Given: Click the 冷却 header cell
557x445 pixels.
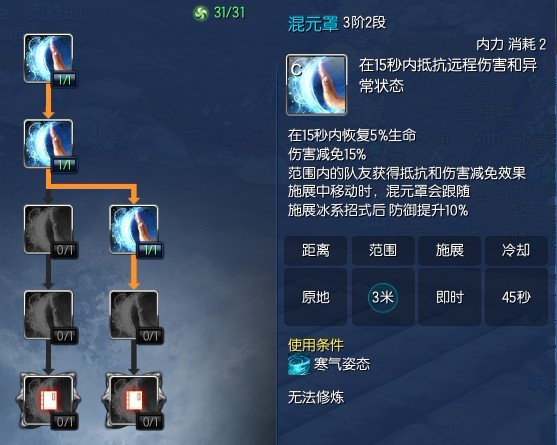Looking at the screenshot, I should 516,250.
